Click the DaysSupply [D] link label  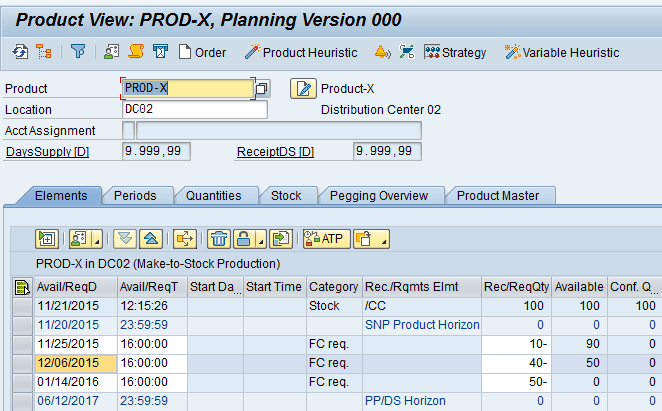[48, 152]
